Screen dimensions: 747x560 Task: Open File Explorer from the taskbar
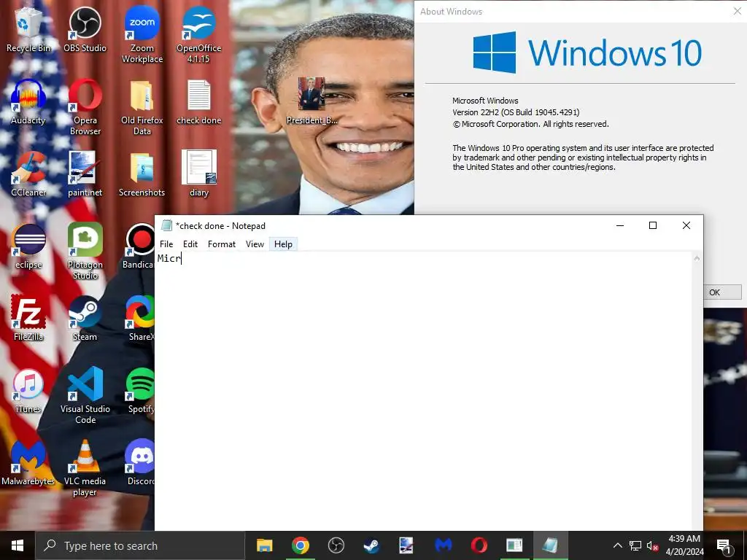pyautogui.click(x=264, y=545)
